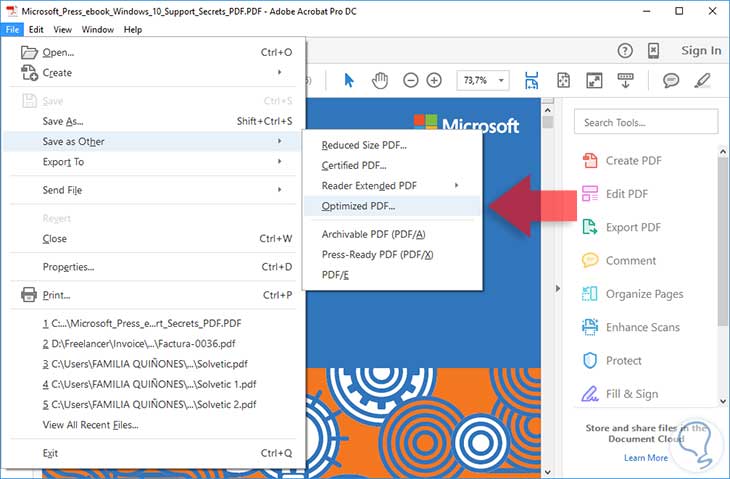Open recent file Solvetic 2.pdf
This screenshot has width=730, height=479.
[149, 405]
